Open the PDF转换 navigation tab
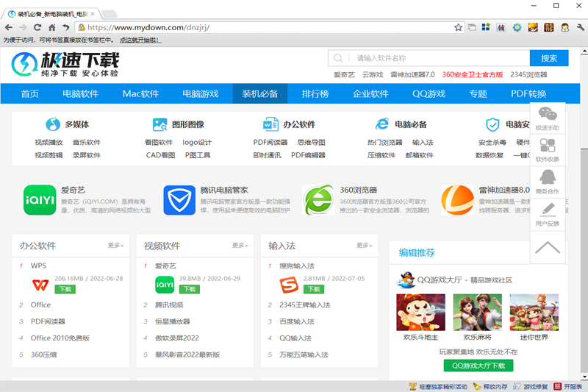Image resolution: width=588 pixels, height=392 pixels. [528, 94]
